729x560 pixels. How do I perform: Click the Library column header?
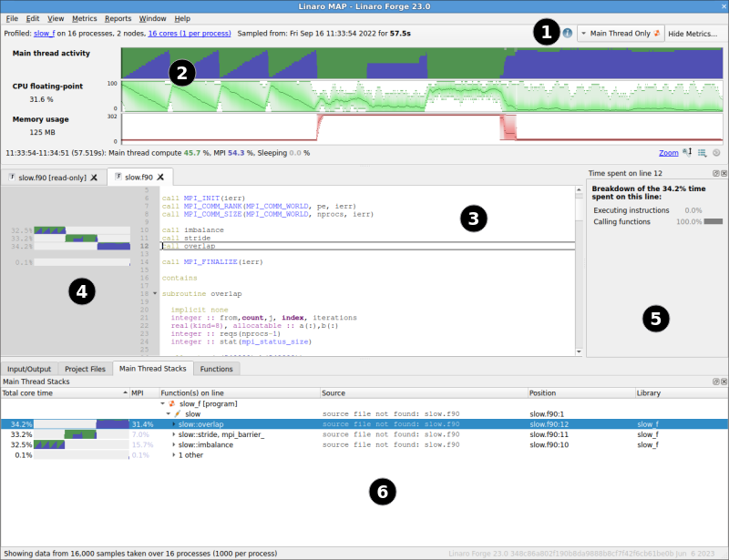tap(682, 393)
